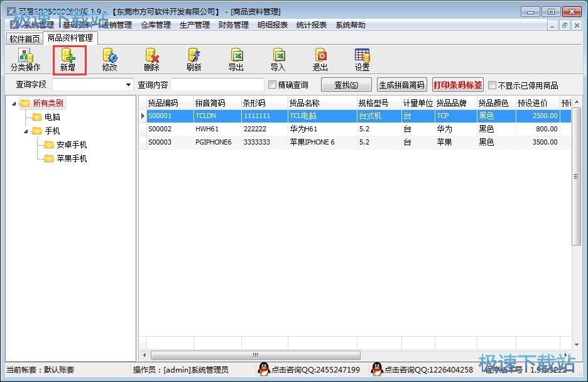Open the 统计报表 menu
588x382 pixels.
311,25
